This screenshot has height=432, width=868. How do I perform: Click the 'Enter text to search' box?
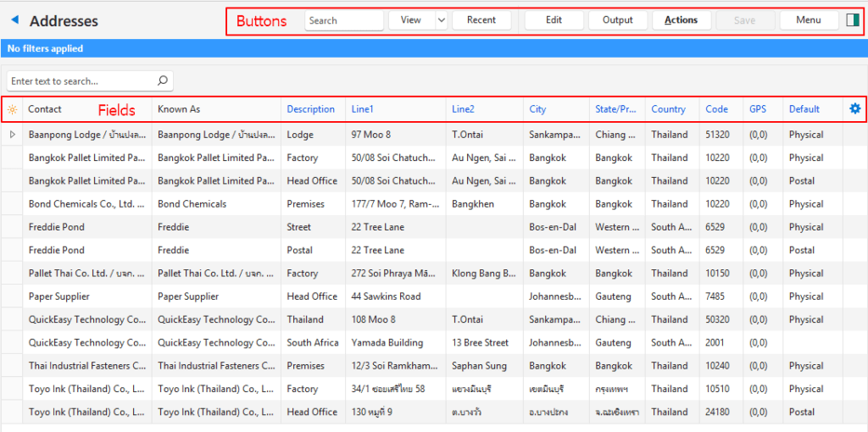82,81
